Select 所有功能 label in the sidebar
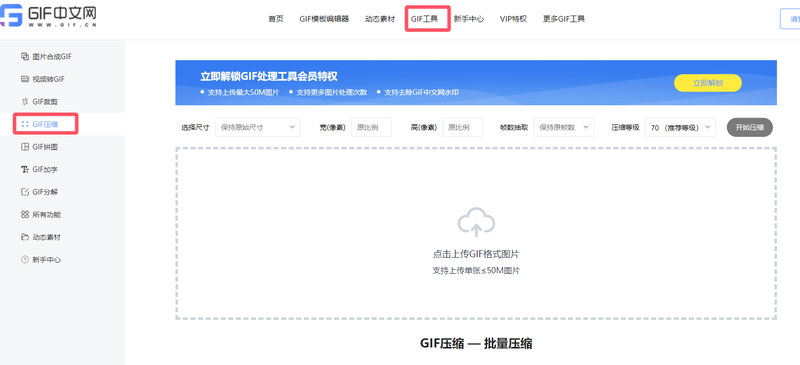This screenshot has width=800, height=365. click(46, 214)
